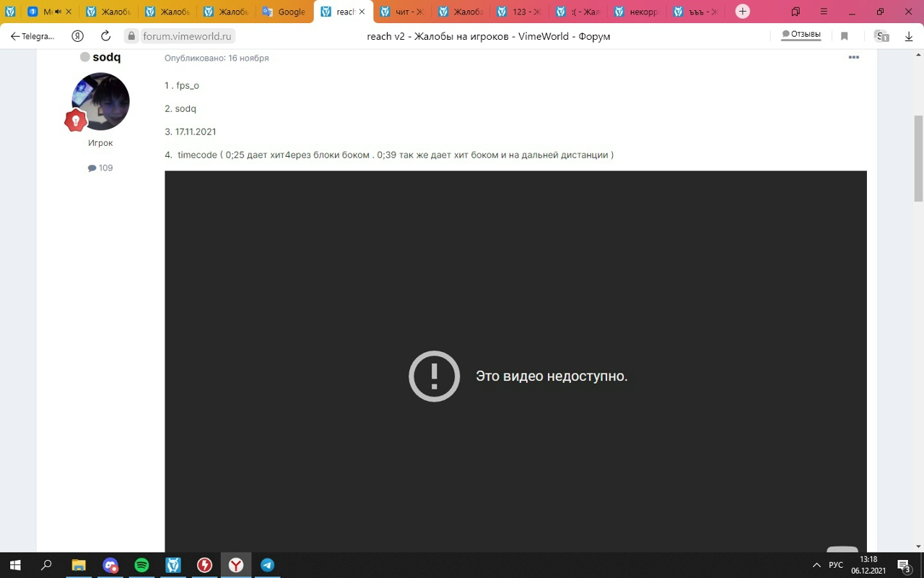Open the browser hamburger menu
This screenshot has height=578, width=924.
(824, 12)
